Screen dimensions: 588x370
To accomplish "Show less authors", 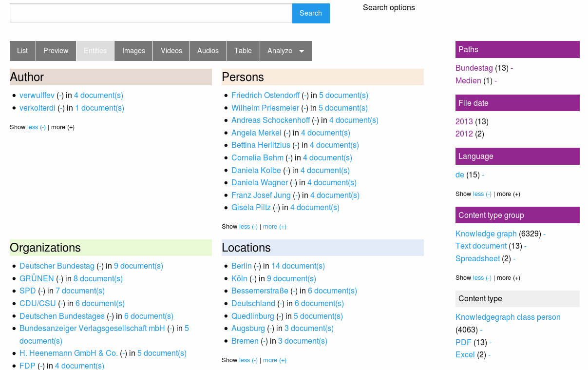I will click(37, 127).
